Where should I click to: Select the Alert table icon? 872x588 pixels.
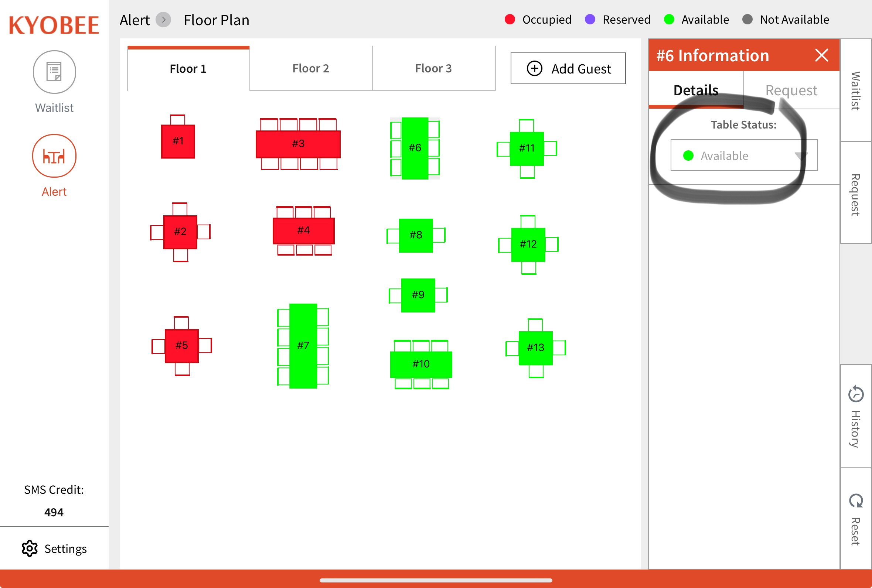point(54,156)
